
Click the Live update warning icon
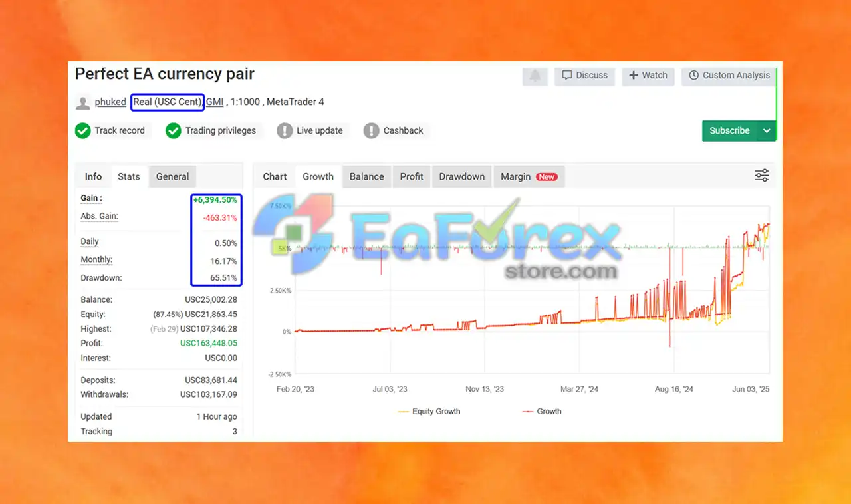(285, 131)
